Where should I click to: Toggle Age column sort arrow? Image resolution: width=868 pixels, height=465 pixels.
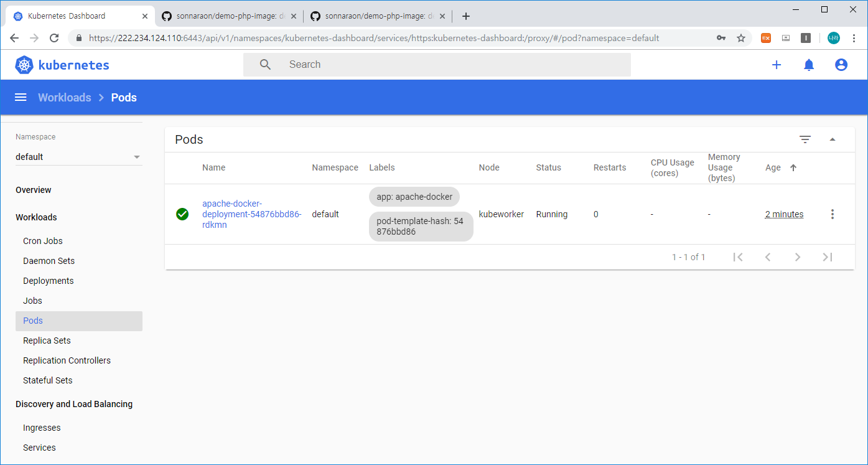pyautogui.click(x=793, y=167)
